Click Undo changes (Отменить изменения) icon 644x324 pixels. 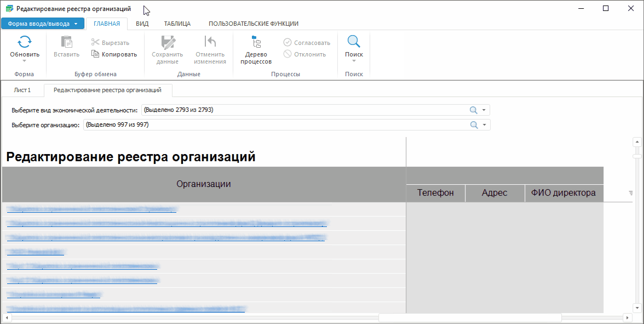click(x=210, y=42)
